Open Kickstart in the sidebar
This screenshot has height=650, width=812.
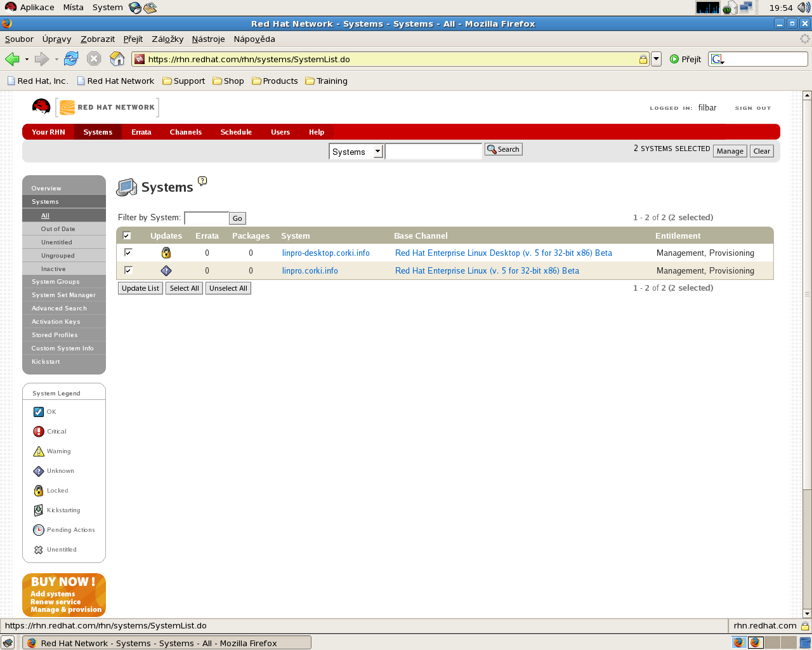46,362
